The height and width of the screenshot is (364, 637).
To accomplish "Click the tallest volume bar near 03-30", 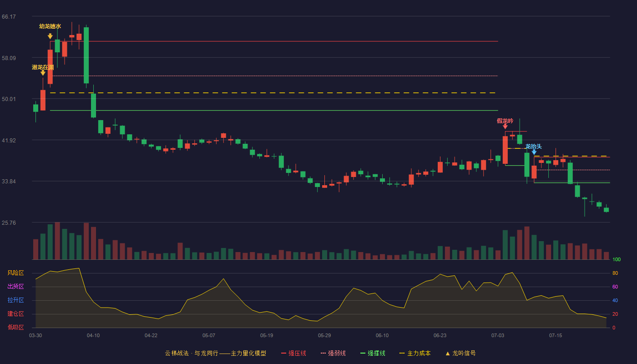I will coord(57,241).
